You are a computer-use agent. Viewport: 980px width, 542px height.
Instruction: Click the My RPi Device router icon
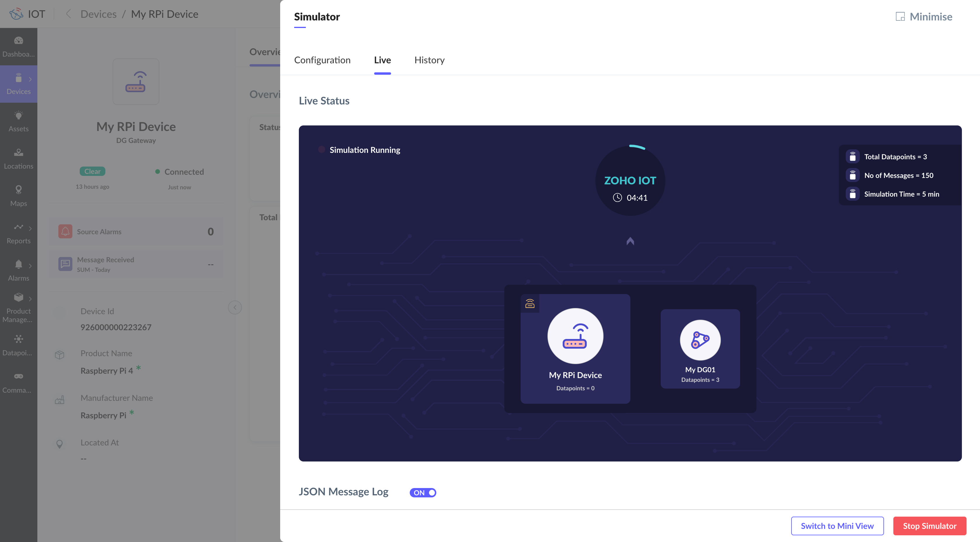pyautogui.click(x=575, y=336)
